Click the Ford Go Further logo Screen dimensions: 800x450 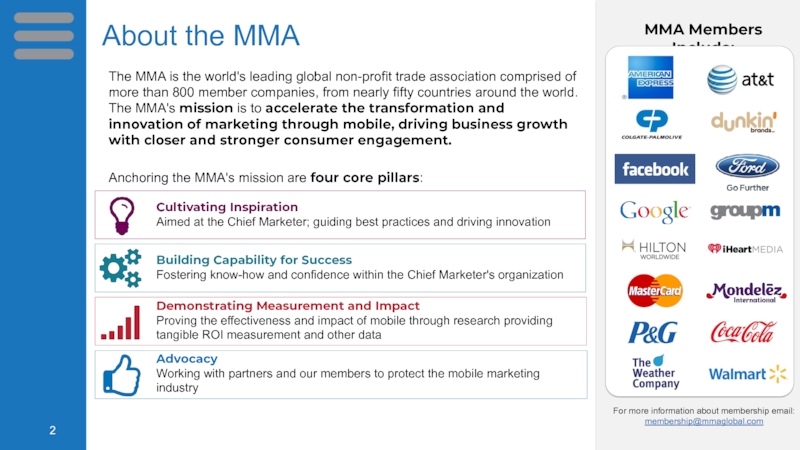click(747, 171)
